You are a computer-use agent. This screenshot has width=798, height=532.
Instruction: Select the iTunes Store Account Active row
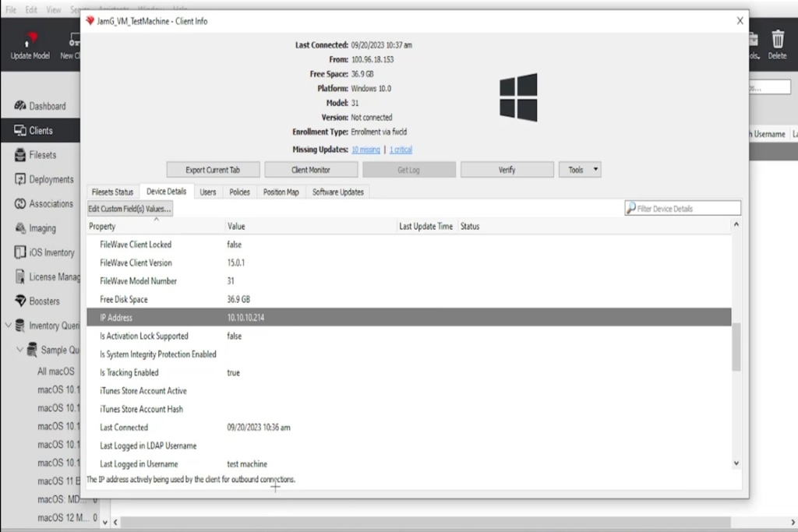(x=408, y=391)
